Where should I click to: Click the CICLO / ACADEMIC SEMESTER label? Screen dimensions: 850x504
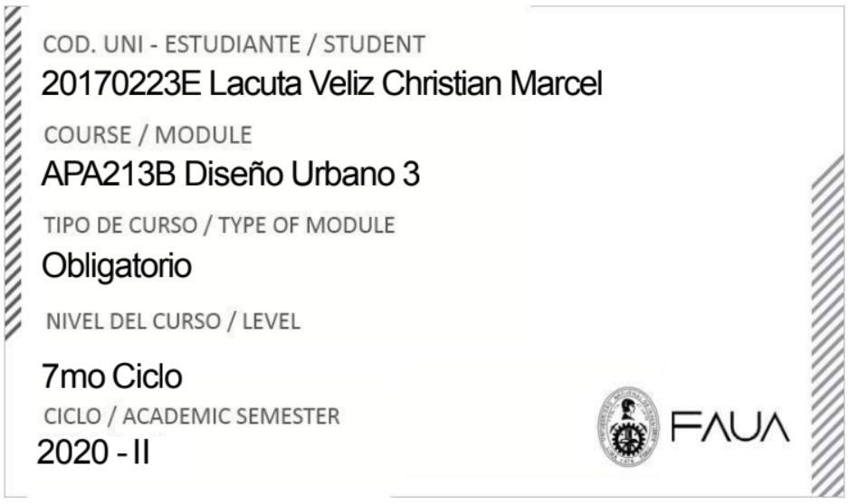[x=192, y=416]
